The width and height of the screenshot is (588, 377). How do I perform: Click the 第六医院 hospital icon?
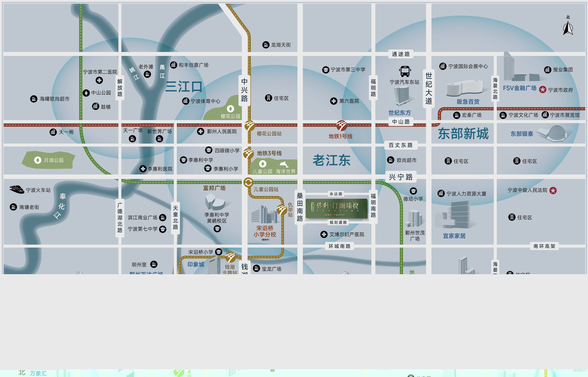(x=333, y=101)
